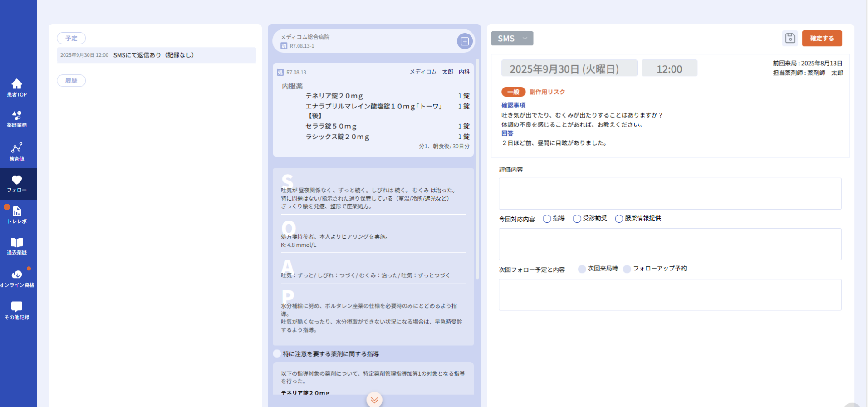Select the 受診勧奨 radio button
868x407 pixels.
pos(577,219)
